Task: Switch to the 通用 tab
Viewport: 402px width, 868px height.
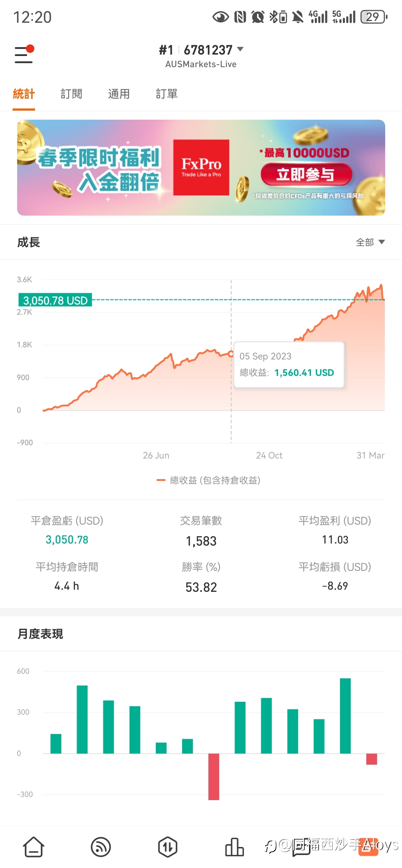Action: (119, 94)
